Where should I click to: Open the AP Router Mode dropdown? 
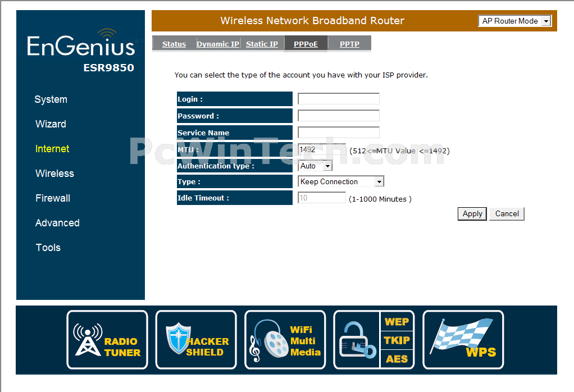[514, 21]
